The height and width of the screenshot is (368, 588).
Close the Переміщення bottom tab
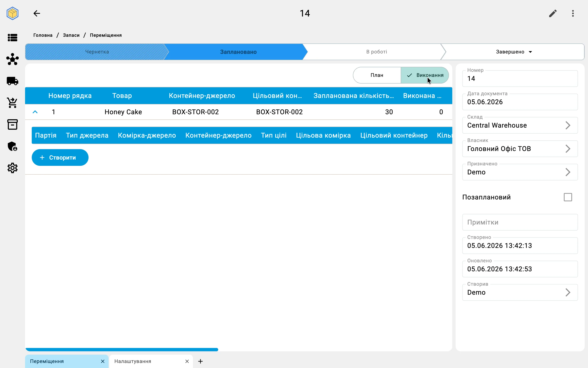(103, 361)
